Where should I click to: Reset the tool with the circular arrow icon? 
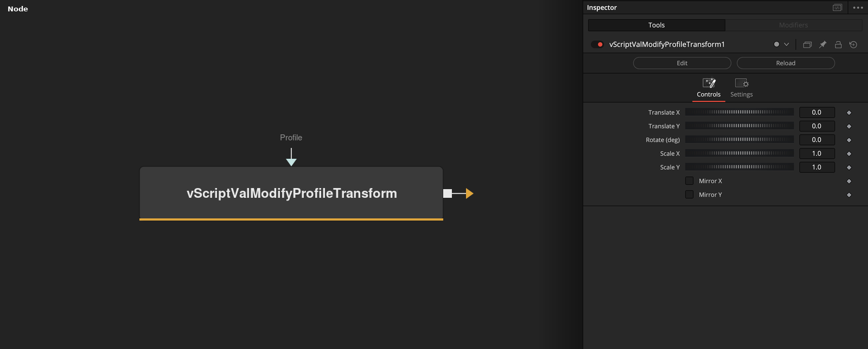[x=853, y=44]
